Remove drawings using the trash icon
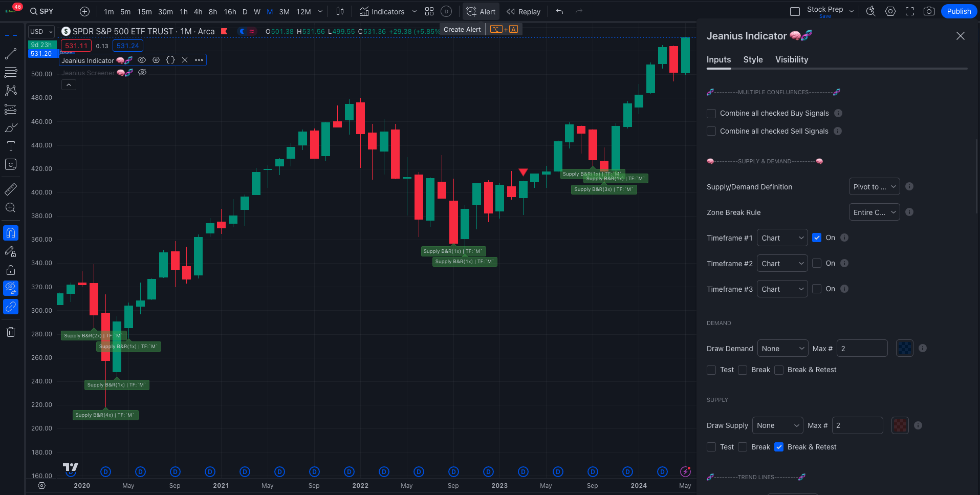This screenshot has width=980, height=495. 11,332
